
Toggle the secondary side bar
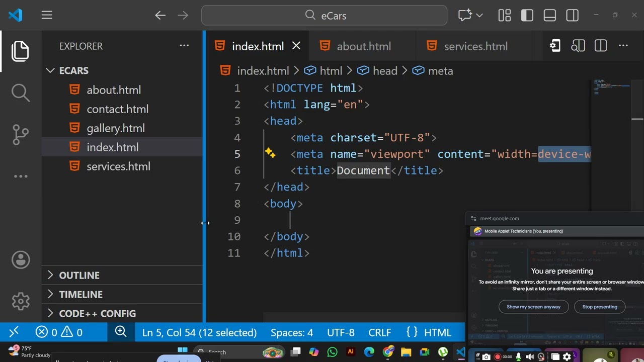click(x=573, y=16)
